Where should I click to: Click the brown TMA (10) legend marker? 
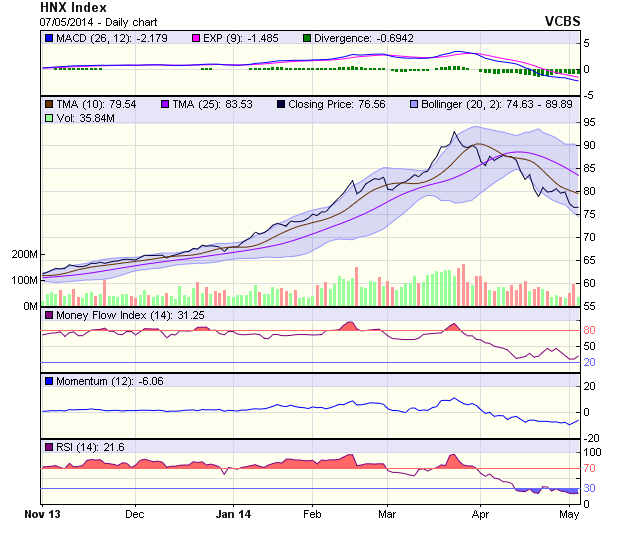click(x=49, y=103)
